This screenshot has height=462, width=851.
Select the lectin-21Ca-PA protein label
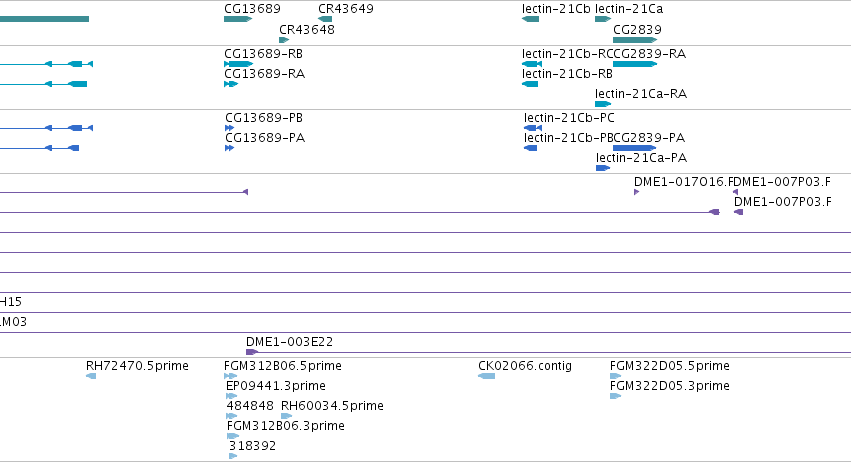click(642, 158)
